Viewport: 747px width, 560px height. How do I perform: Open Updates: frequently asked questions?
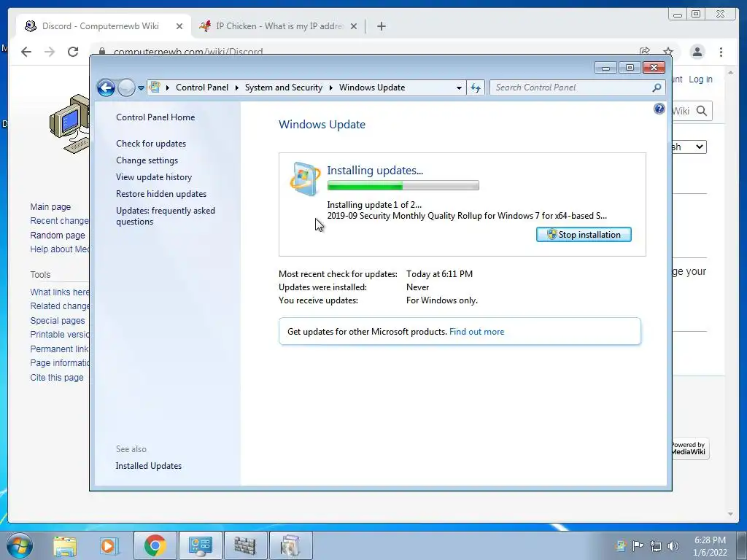tap(166, 216)
